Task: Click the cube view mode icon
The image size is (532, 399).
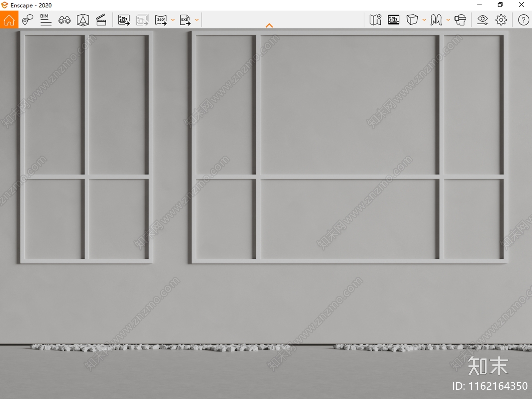Action: (x=412, y=20)
